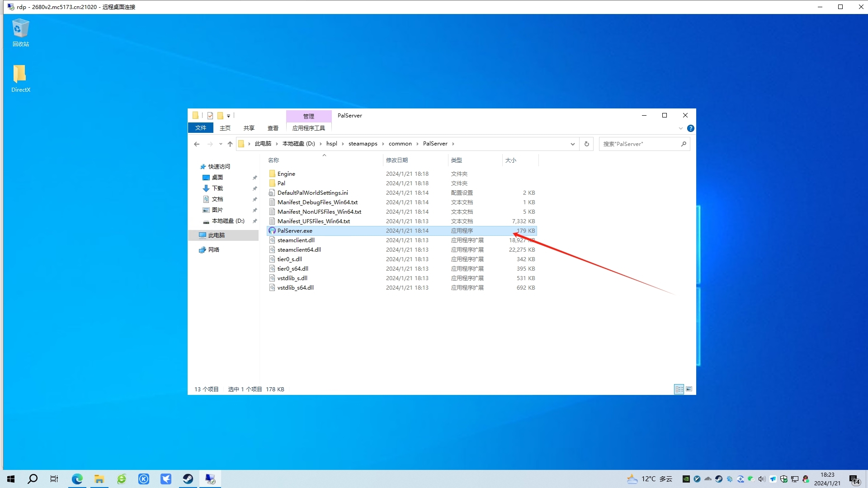Sort files by 类型 column
Image resolution: width=868 pixels, height=488 pixels.
point(457,160)
